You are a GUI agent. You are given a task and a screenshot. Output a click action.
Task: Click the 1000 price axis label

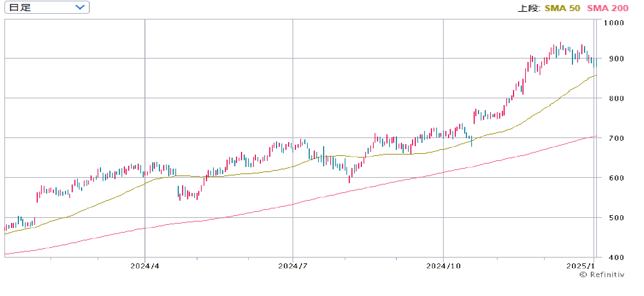pos(614,23)
